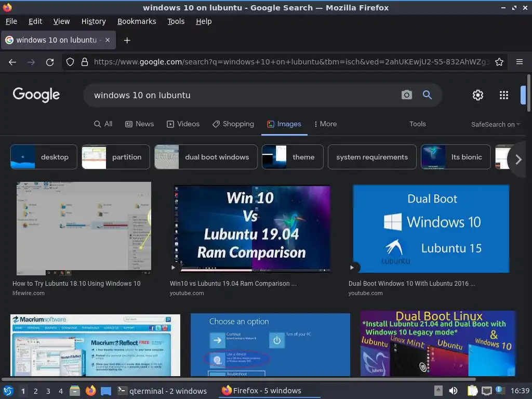
Task: Filter by 'system requirements' chip
Action: pyautogui.click(x=372, y=157)
